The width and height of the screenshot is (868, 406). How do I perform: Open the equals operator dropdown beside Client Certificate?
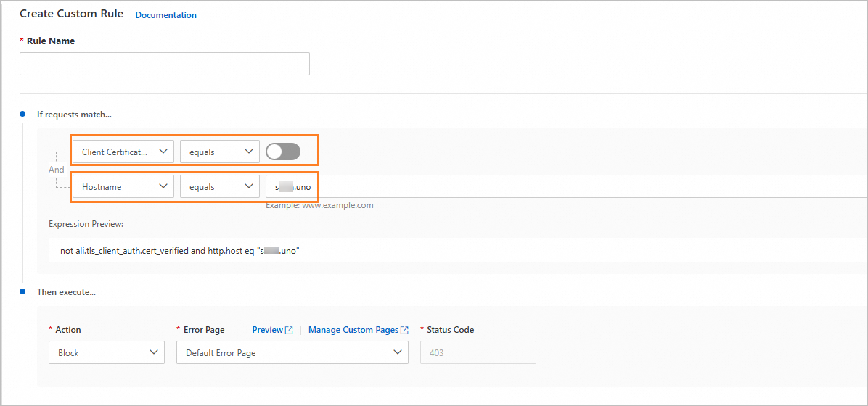tap(220, 152)
